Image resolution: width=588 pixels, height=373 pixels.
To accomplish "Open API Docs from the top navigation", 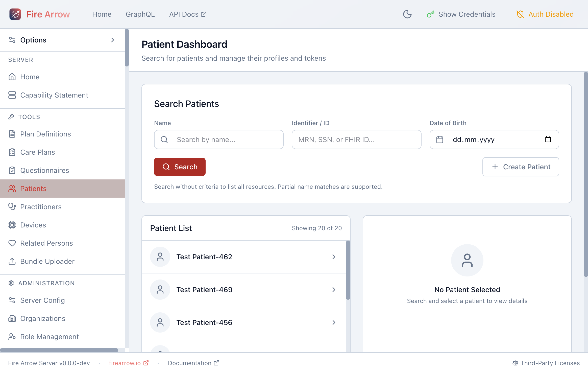I will pyautogui.click(x=187, y=14).
